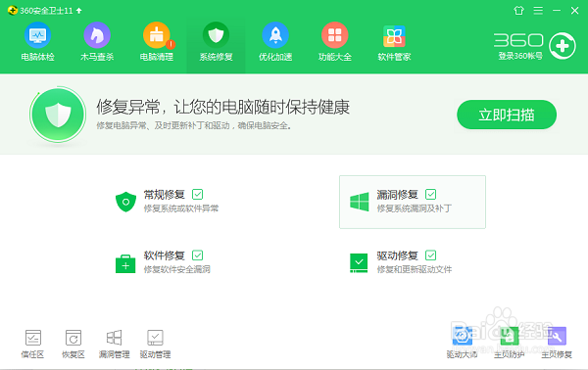588x370 pixels.
Task: Open 驱动管理 driver management
Action: tap(155, 344)
